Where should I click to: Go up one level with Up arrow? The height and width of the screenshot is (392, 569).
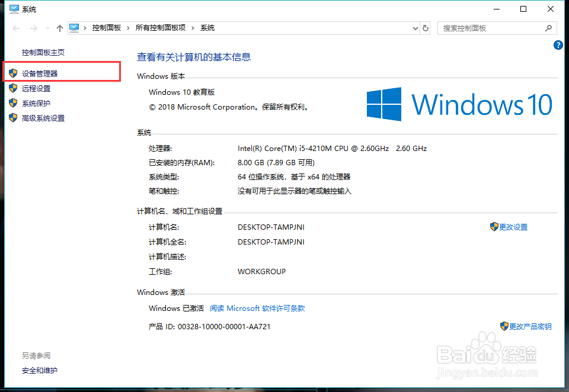60,28
